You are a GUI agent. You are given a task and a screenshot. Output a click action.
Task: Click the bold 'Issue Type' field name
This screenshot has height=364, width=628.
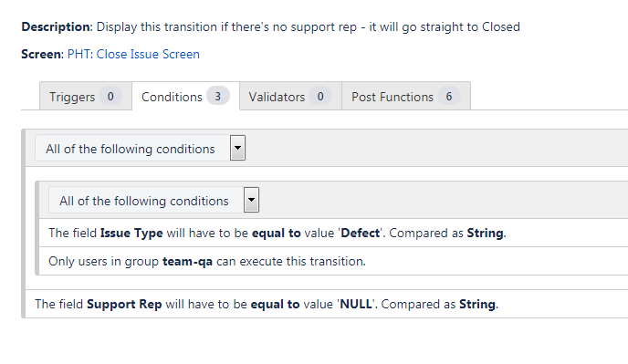coord(131,233)
